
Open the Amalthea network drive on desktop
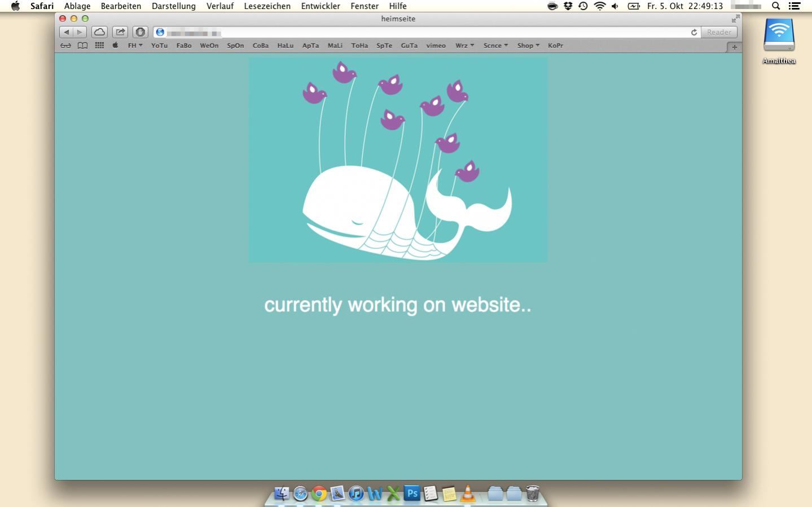click(779, 41)
